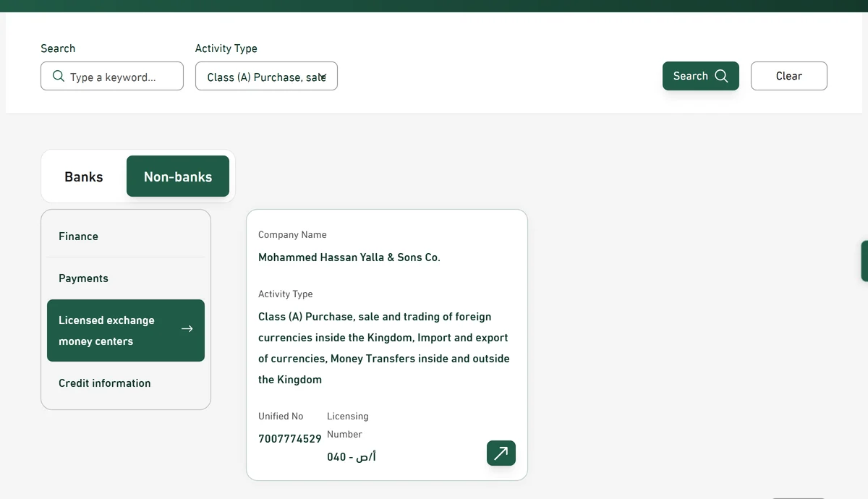The image size is (868, 499).
Task: Click the licensing number ending in 040
Action: coord(352,457)
